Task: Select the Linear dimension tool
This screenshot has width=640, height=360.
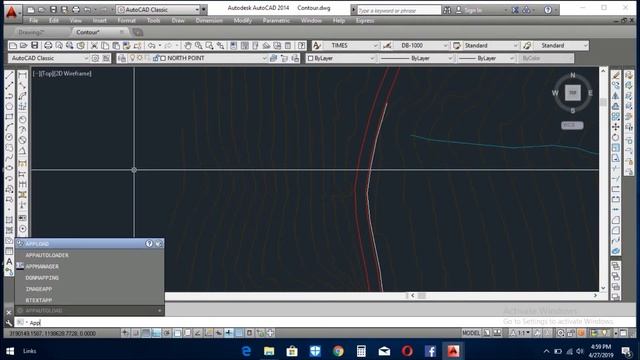Action: point(22,75)
